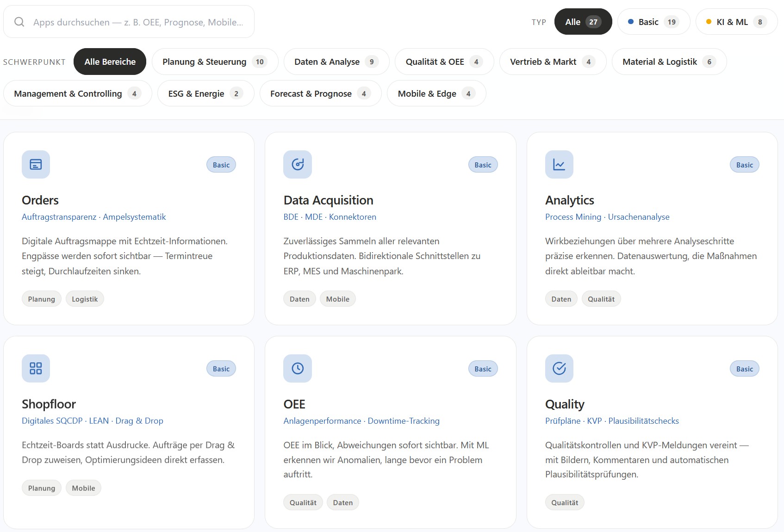Click 'Anlagenperformance · Downtime-Tracking' subtitle
Viewport: 784px width, 532px height.
pos(361,421)
